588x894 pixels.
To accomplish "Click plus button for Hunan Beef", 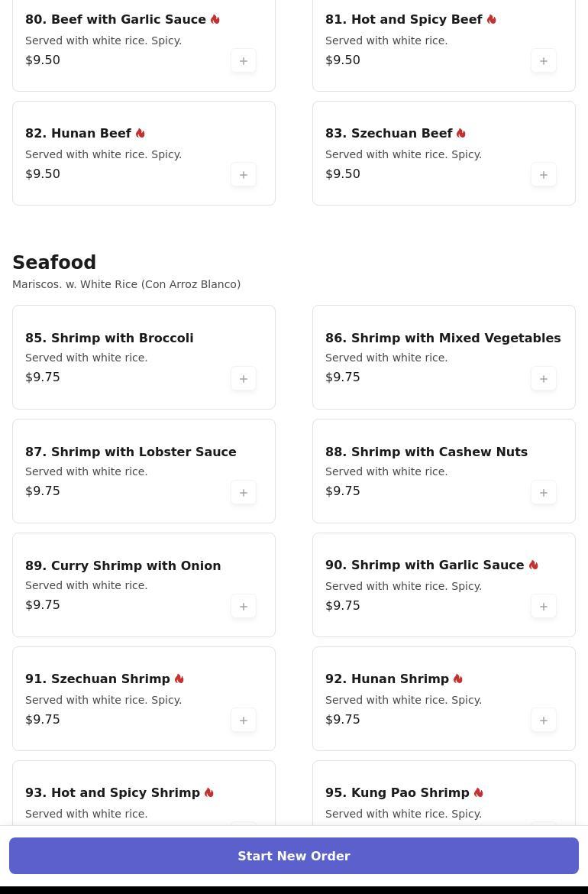I will (244, 175).
